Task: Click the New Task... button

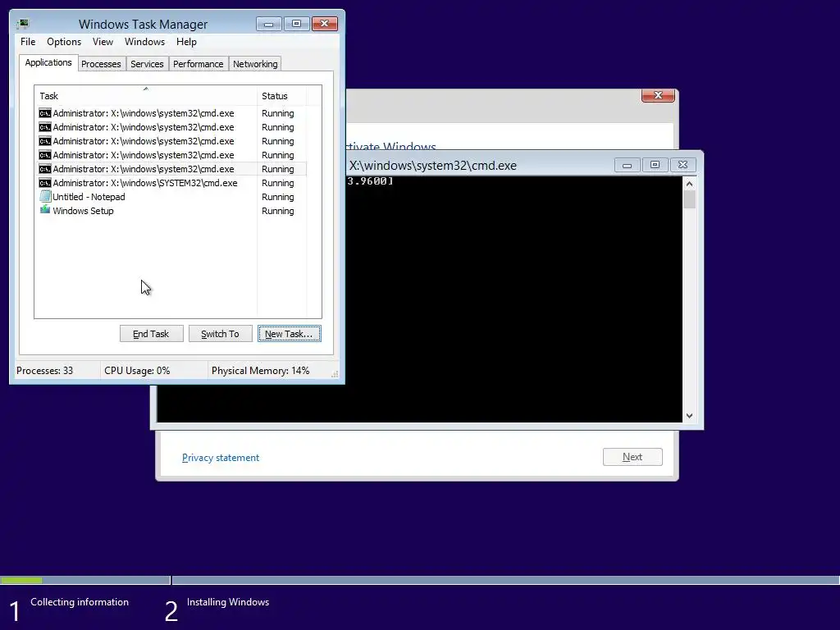Action: pyautogui.click(x=290, y=334)
